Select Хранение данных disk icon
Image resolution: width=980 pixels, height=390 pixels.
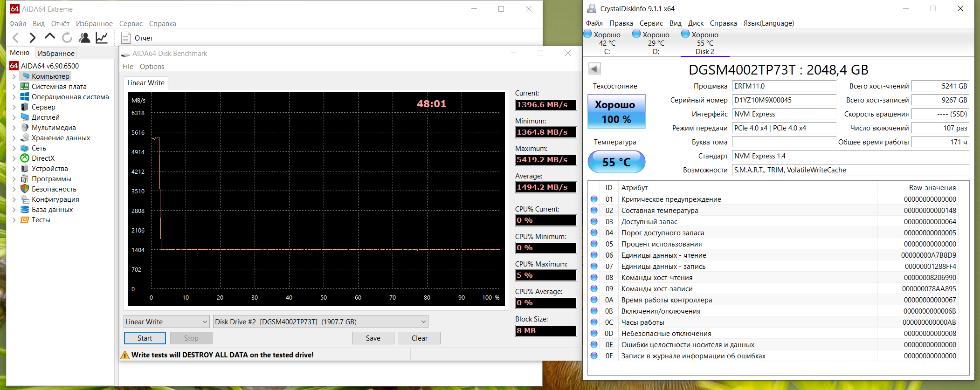(x=25, y=137)
